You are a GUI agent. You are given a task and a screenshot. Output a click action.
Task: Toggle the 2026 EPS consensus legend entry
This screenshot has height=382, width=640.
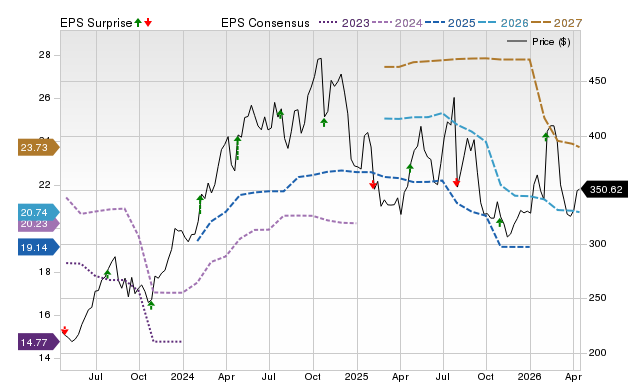click(x=503, y=23)
